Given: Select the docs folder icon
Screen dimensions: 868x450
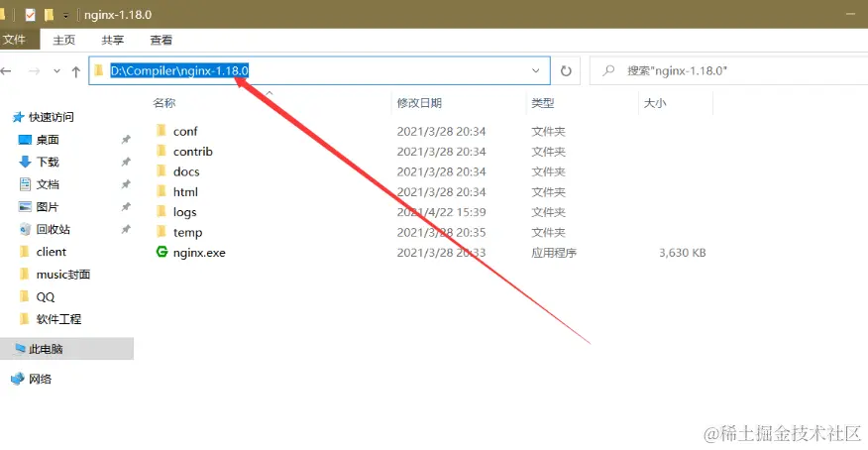Looking at the screenshot, I should [x=162, y=171].
